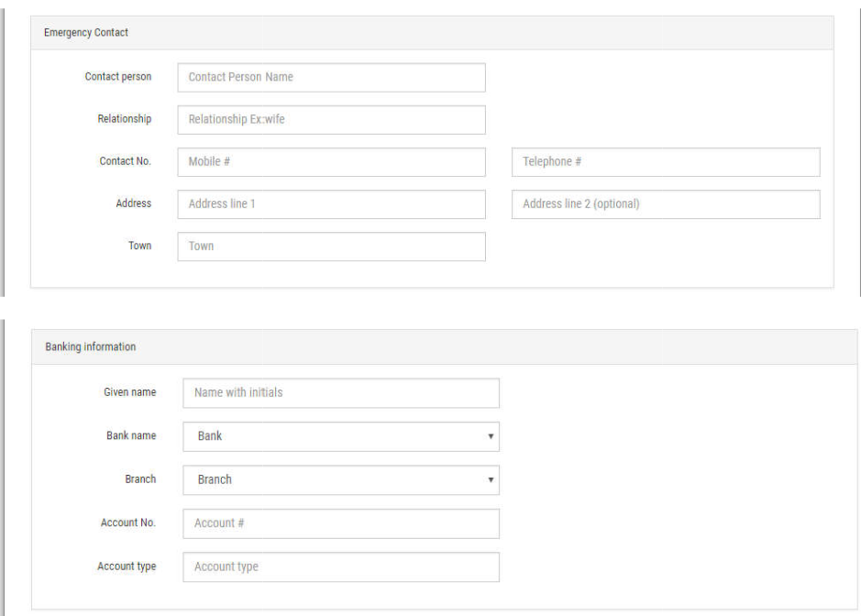This screenshot has width=861, height=616.
Task: Select the Name with initials field
Action: point(341,392)
